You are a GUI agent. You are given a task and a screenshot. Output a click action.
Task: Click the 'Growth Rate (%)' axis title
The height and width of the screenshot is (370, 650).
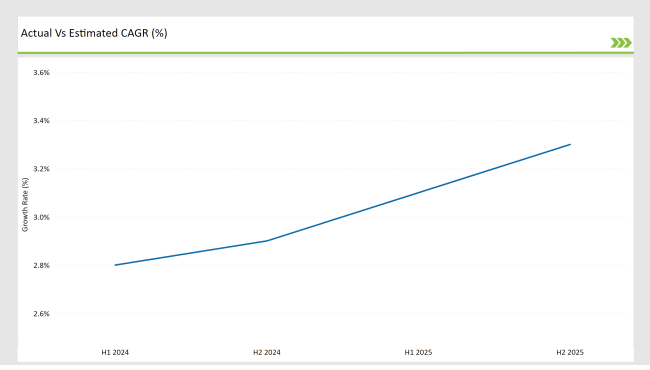click(25, 205)
